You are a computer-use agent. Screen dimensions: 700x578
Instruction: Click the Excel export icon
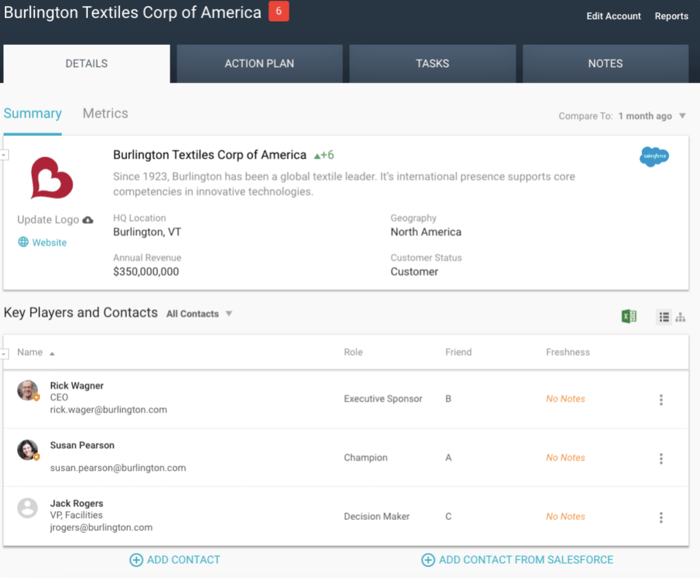pos(629,316)
